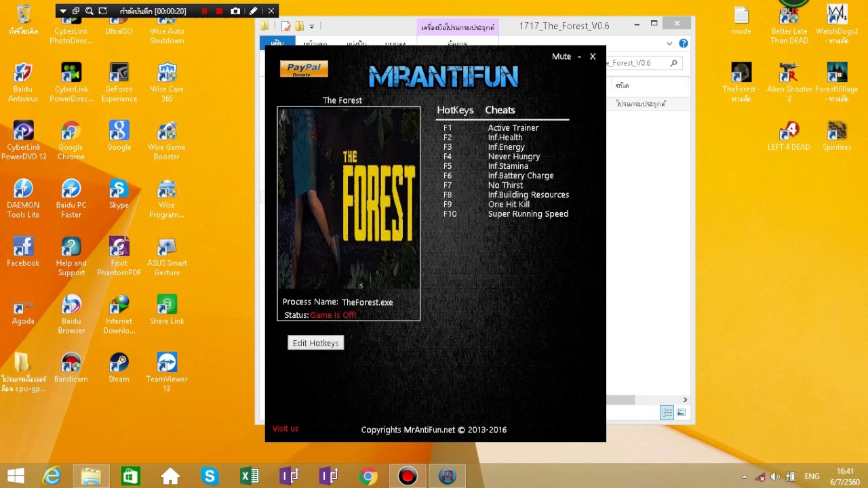Open DAEMON Tools Lite shortcut

click(x=23, y=199)
